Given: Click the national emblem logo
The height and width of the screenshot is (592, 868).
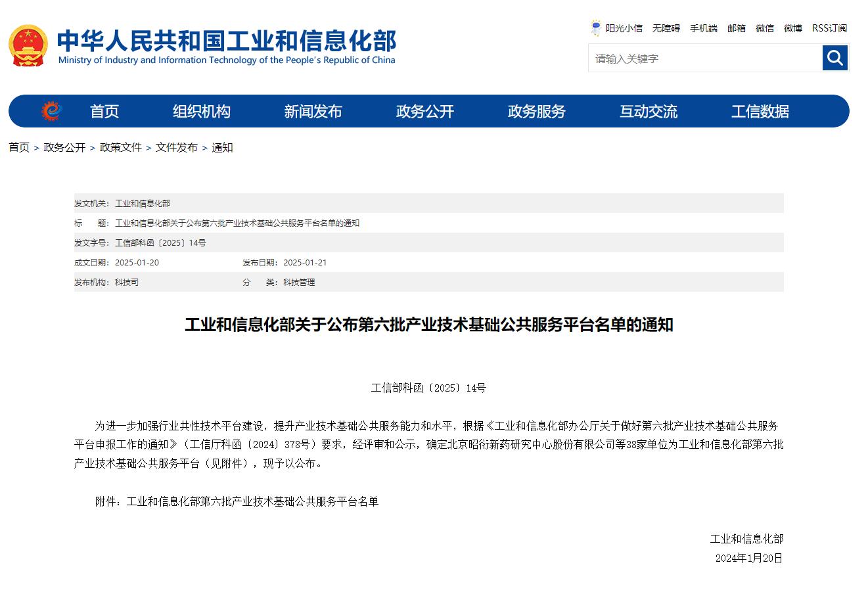Looking at the screenshot, I should pyautogui.click(x=28, y=45).
